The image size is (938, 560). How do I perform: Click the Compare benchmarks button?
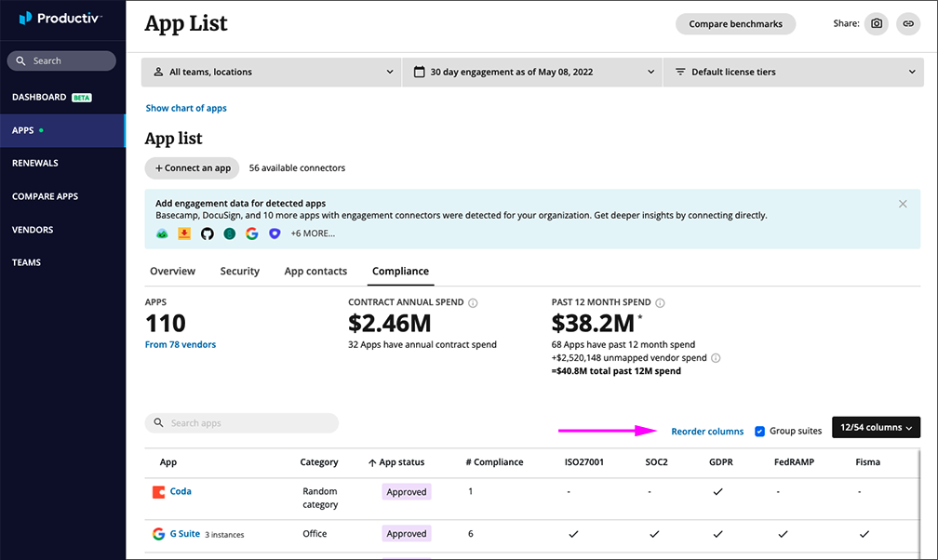click(735, 24)
